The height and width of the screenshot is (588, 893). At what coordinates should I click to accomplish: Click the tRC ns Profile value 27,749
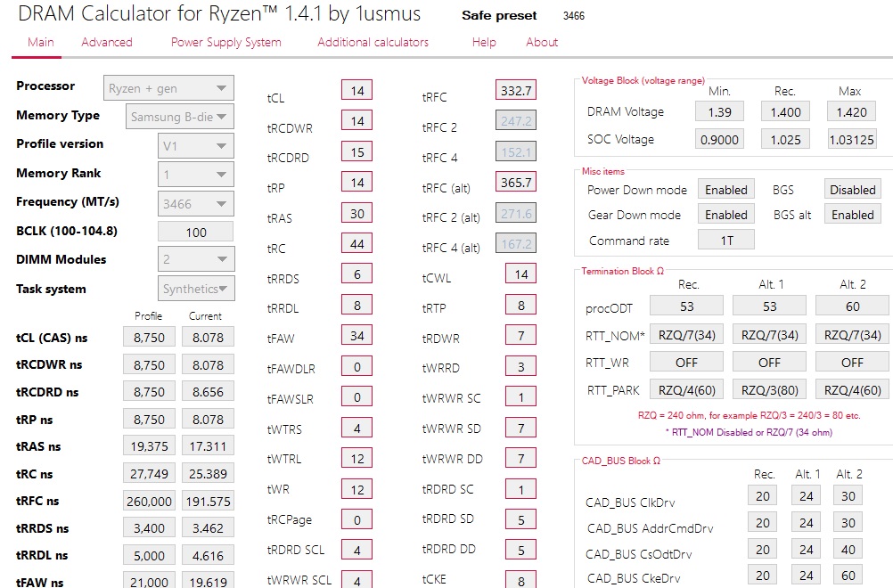point(149,474)
